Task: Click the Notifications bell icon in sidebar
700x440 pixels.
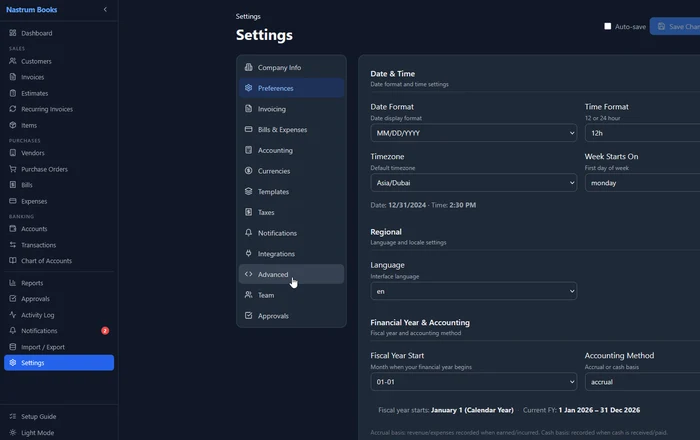Action: [12, 331]
